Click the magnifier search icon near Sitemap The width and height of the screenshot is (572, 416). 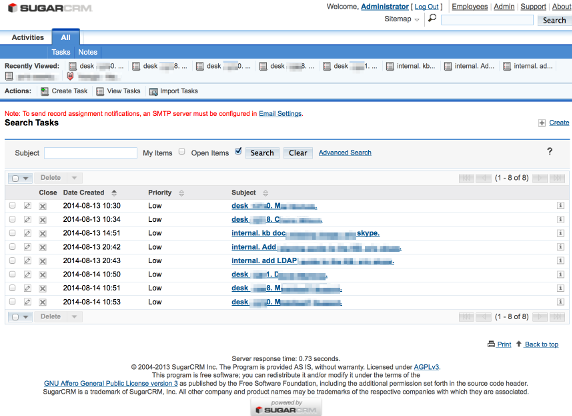(x=432, y=18)
